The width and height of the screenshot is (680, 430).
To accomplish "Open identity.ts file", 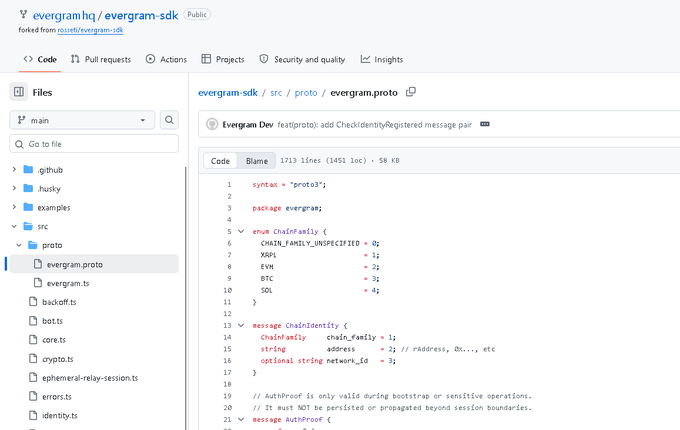I will click(60, 415).
